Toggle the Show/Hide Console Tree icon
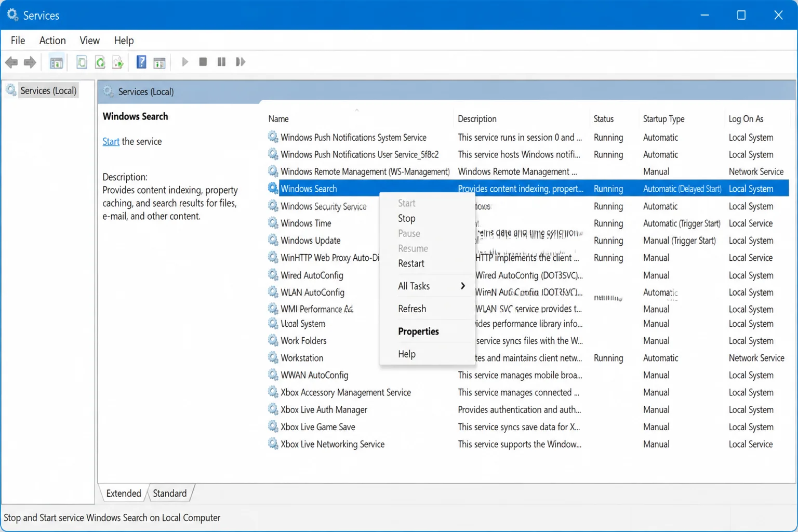Image resolution: width=798 pixels, height=532 pixels. (56, 62)
